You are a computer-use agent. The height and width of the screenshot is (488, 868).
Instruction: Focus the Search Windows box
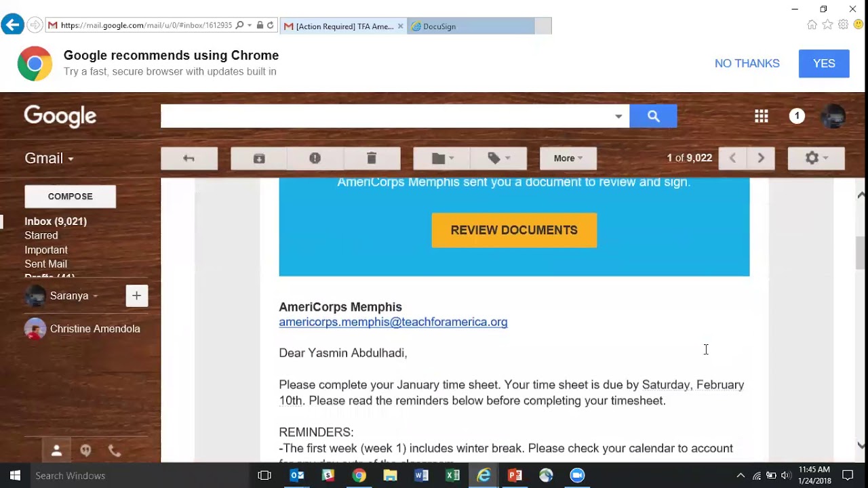coord(139,476)
